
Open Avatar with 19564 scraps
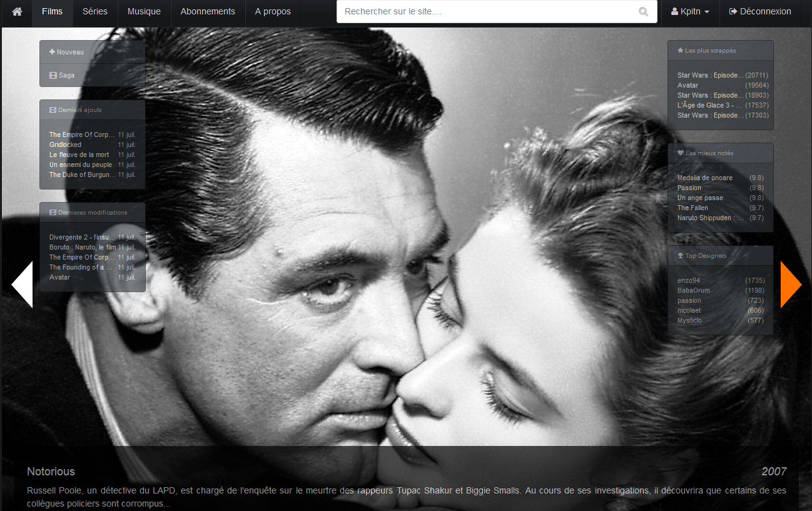click(688, 85)
